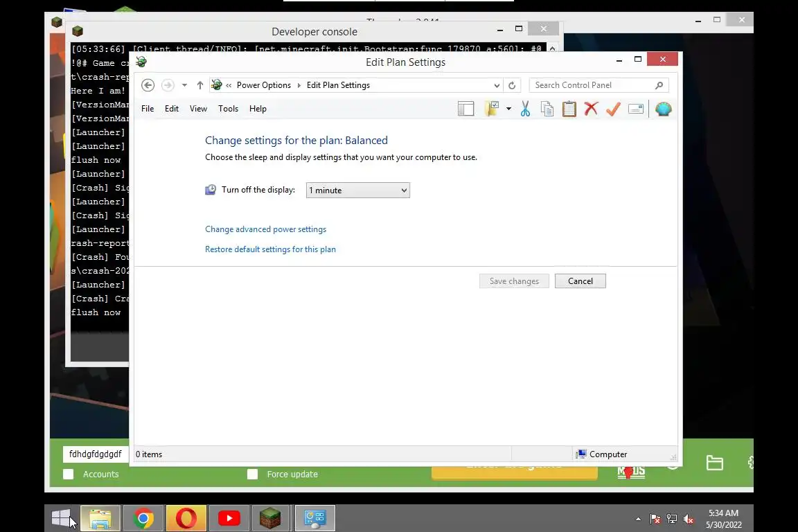Launch Opera from the taskbar
Image resolution: width=798 pixels, height=532 pixels.
(x=186, y=518)
